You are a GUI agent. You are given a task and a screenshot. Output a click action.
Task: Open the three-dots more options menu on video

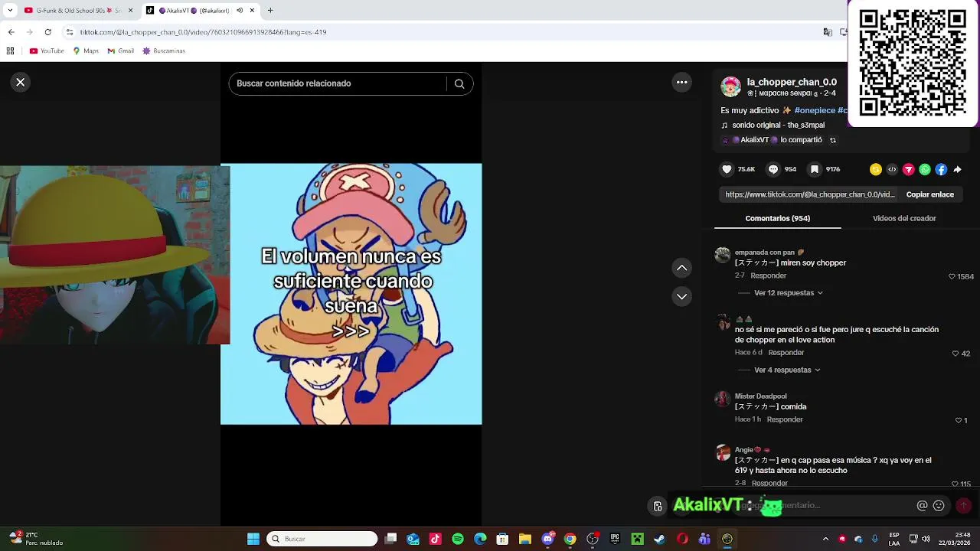click(x=681, y=82)
